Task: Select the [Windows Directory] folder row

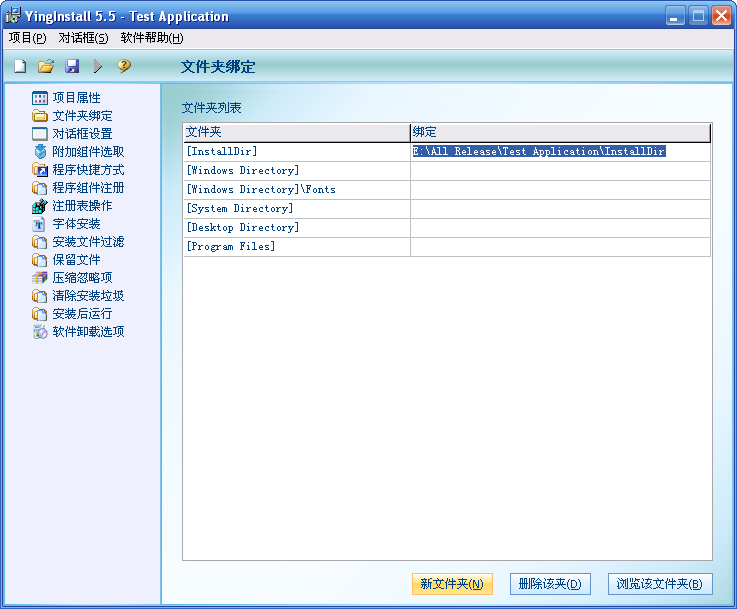Action: [297, 171]
